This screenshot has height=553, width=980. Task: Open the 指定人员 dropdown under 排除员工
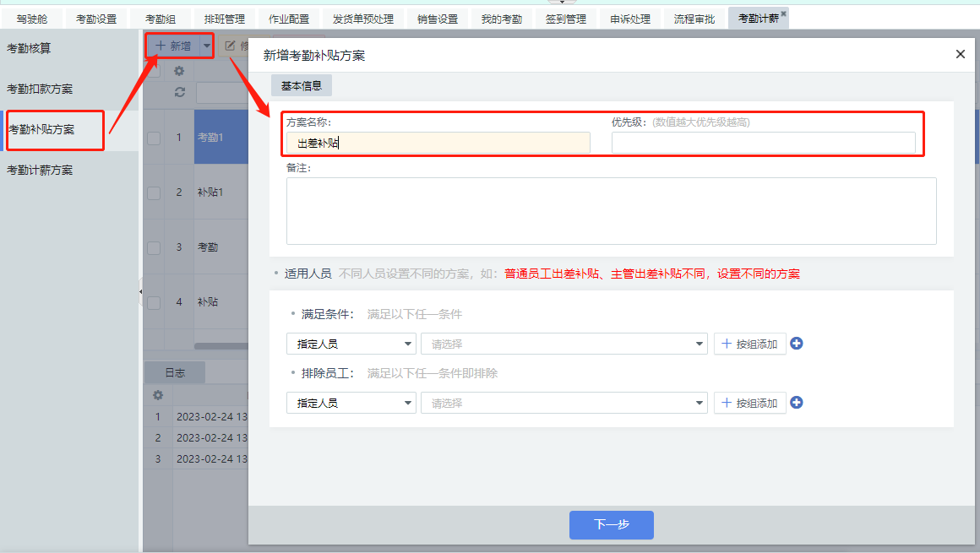[x=351, y=403]
